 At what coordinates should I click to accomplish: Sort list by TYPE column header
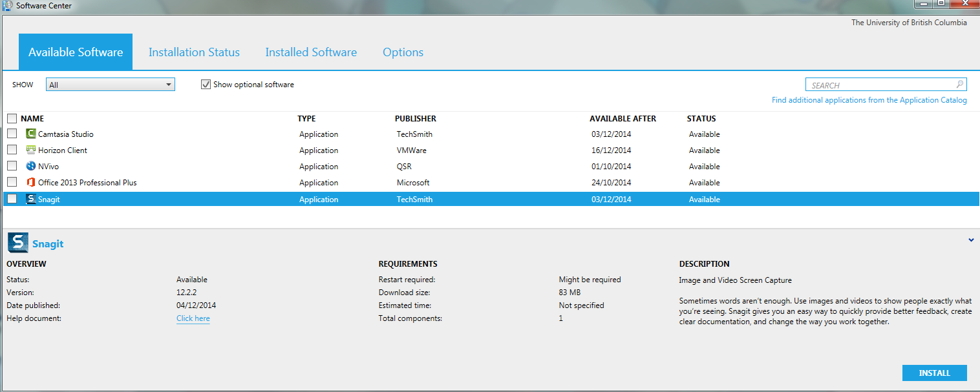pos(306,119)
